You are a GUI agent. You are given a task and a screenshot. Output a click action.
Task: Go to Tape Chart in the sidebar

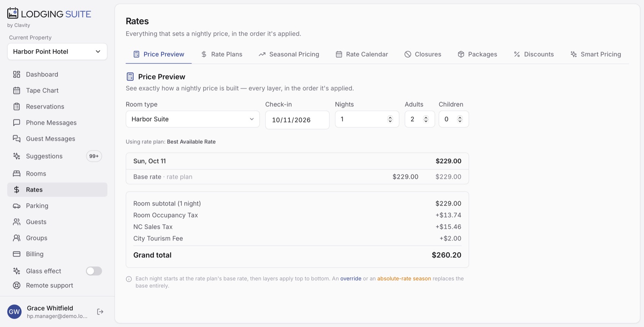tap(57, 91)
